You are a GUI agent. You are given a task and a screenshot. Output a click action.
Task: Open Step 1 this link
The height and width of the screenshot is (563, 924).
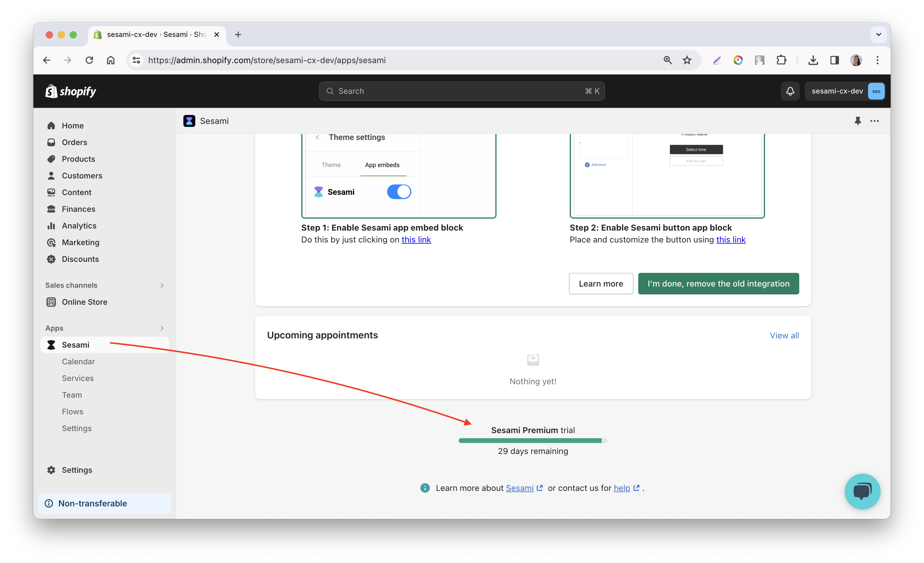416,239
